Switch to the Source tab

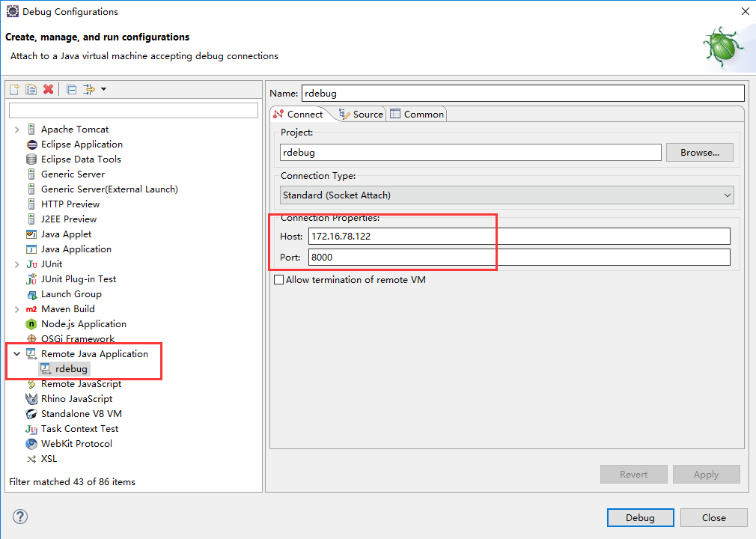(x=361, y=115)
